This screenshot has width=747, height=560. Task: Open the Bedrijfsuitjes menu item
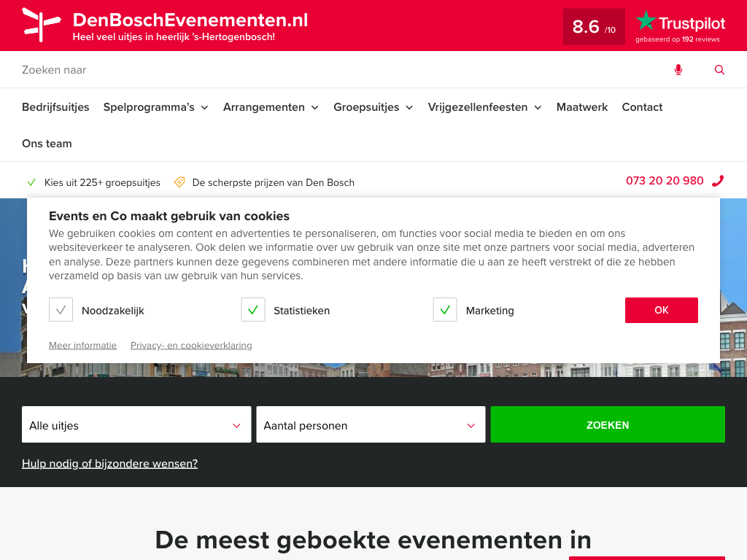pos(55,107)
